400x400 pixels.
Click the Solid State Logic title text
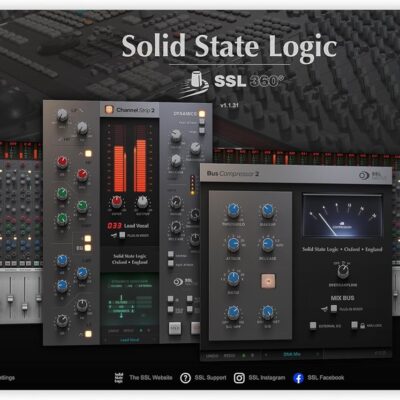(x=229, y=47)
